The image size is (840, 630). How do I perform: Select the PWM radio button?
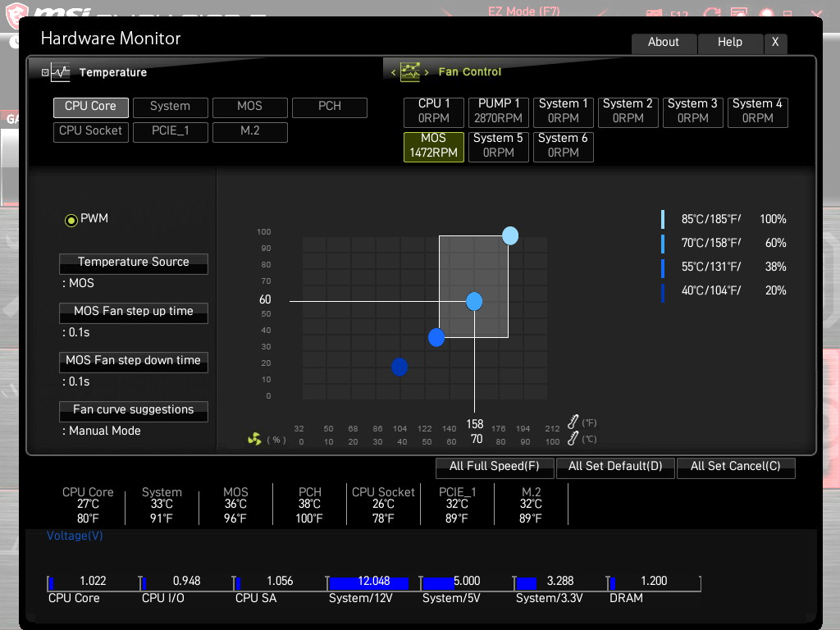click(71, 220)
